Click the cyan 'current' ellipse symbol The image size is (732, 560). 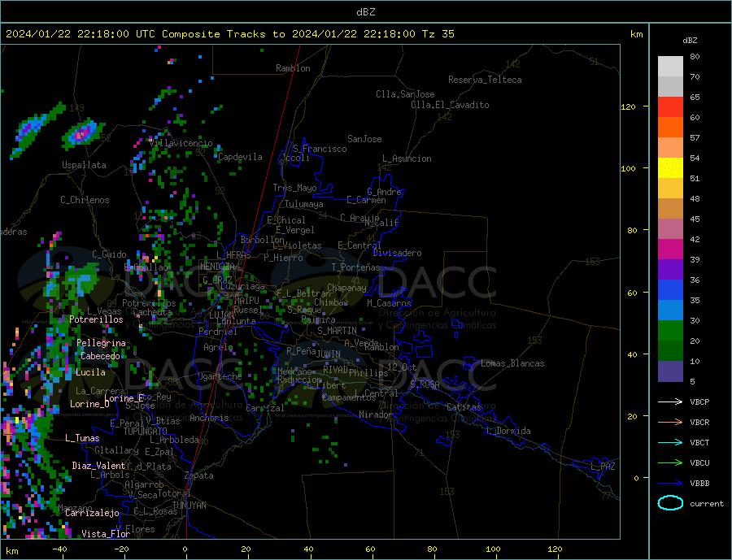point(670,503)
